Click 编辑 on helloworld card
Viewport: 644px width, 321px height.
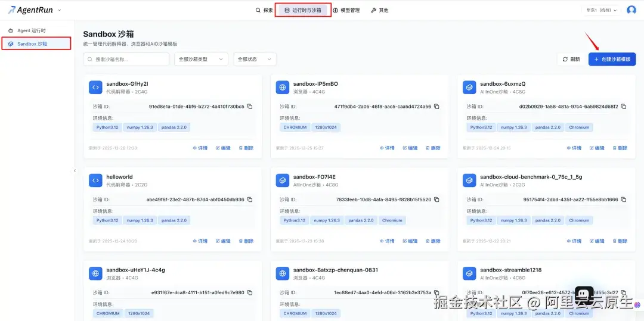point(223,241)
